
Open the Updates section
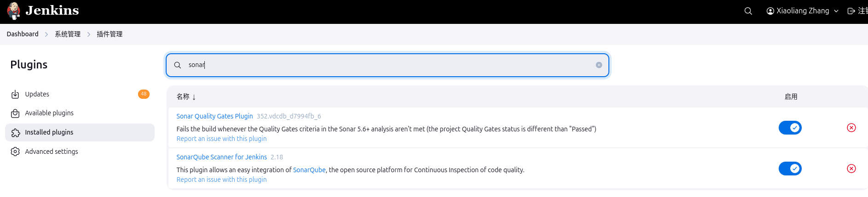coord(37,94)
